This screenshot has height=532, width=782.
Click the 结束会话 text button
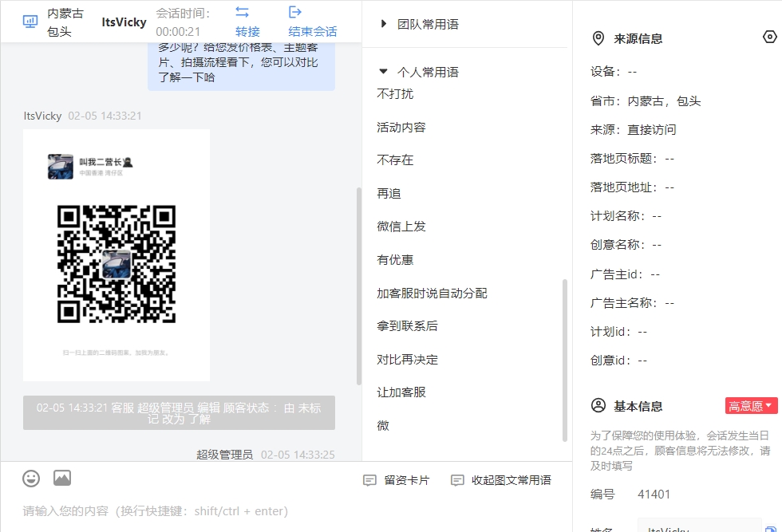click(313, 31)
